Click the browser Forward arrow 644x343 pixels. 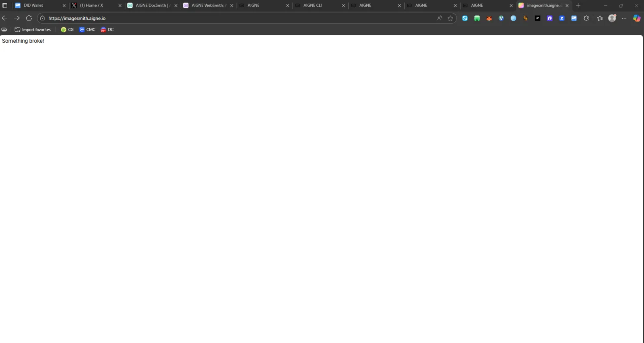17,18
